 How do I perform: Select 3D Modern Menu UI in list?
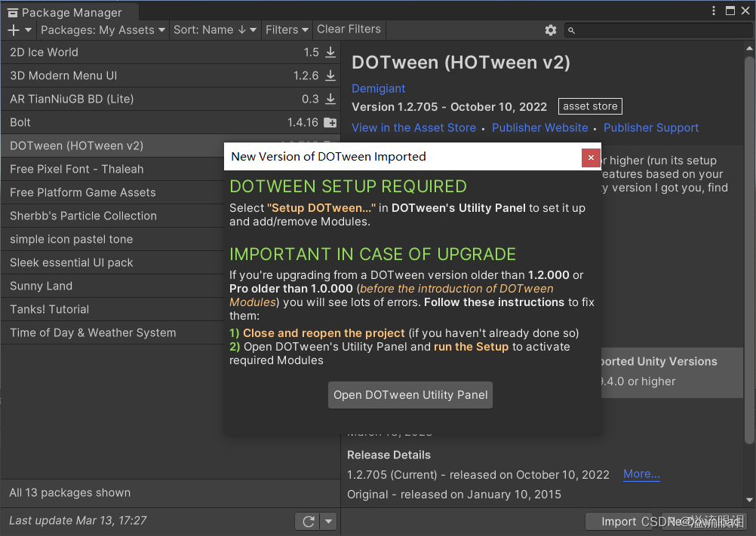coord(171,75)
